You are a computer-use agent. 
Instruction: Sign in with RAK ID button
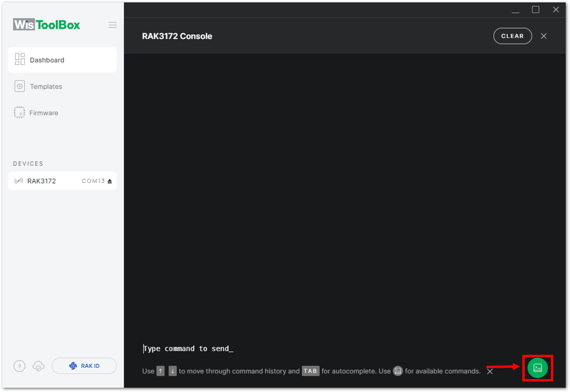click(x=84, y=366)
